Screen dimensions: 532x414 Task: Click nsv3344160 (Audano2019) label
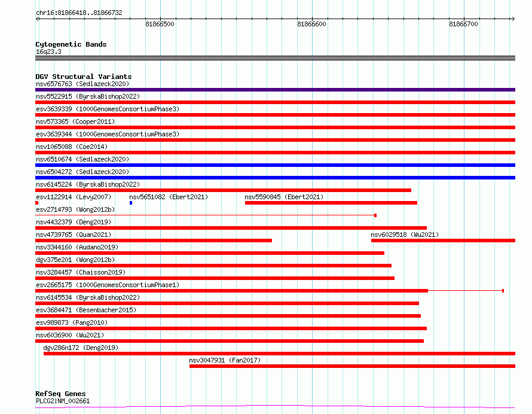coord(77,247)
